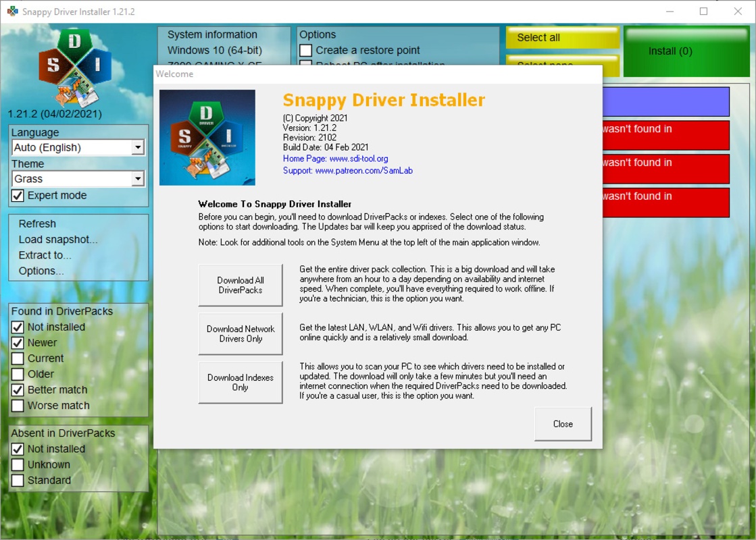Check the Older filter checkbox
This screenshot has width=756, height=540.
click(18, 374)
